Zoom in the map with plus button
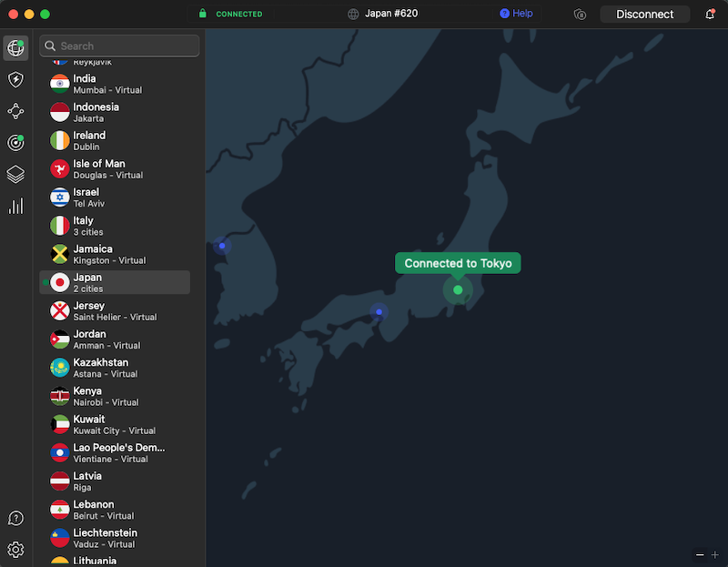This screenshot has width=728, height=567. (715, 554)
